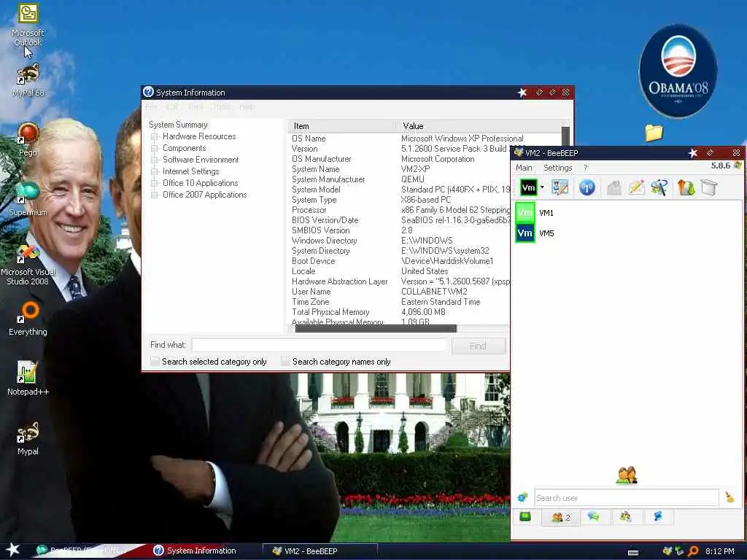747x560 pixels.
Task: Open the Notepad++ desktop shortcut
Action: point(28,378)
